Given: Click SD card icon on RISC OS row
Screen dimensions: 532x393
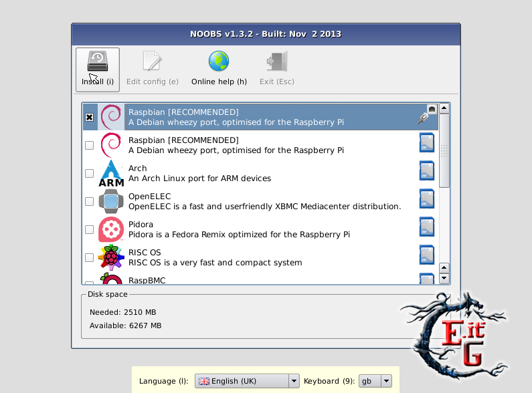Looking at the screenshot, I should [427, 255].
